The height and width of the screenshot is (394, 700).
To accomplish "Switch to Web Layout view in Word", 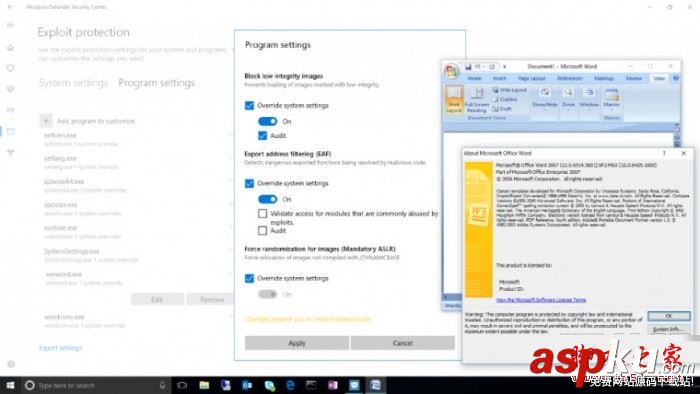I will coord(509,90).
